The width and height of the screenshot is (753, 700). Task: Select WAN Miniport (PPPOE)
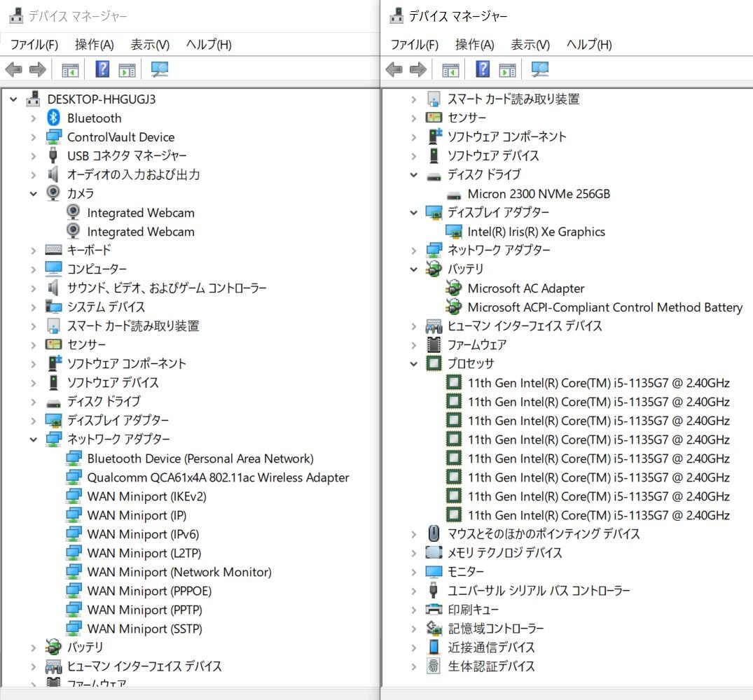tap(149, 591)
